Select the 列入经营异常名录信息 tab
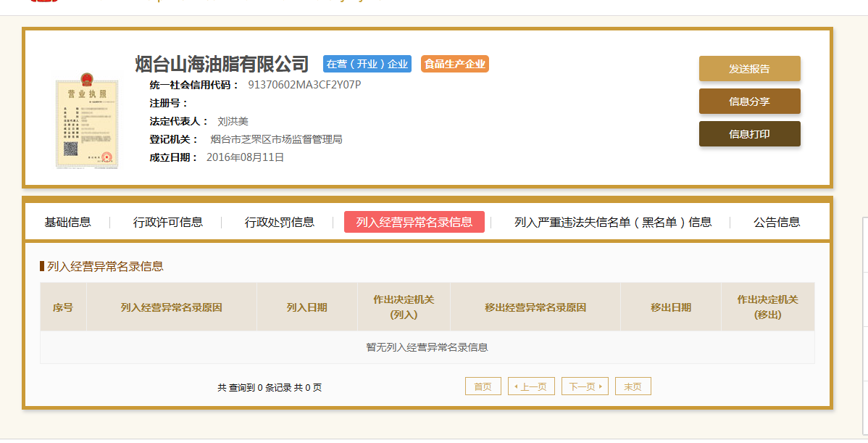The height and width of the screenshot is (443, 868). pyautogui.click(x=414, y=222)
